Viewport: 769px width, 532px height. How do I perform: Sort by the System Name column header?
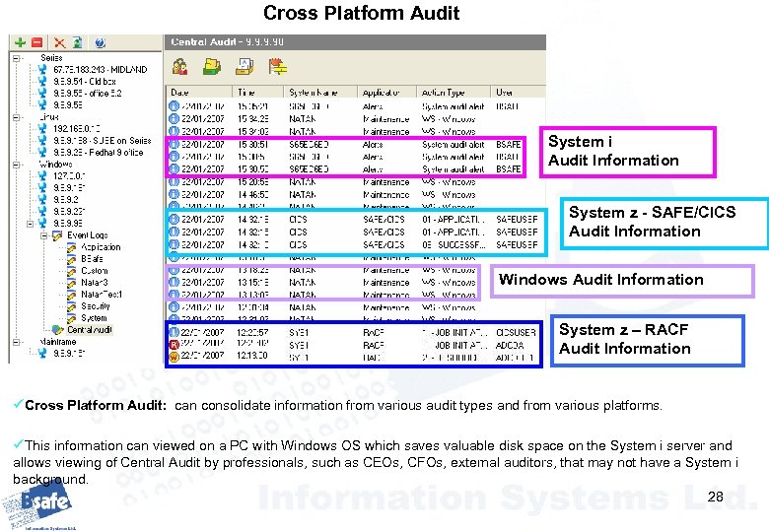pyautogui.click(x=321, y=92)
